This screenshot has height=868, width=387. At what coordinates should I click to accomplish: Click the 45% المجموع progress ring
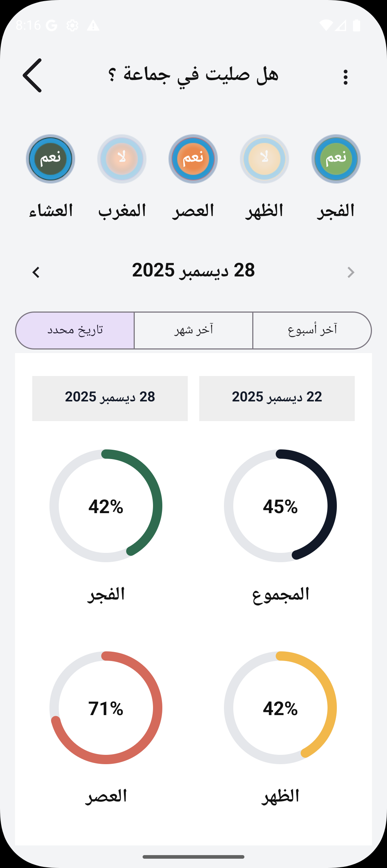[x=280, y=506]
